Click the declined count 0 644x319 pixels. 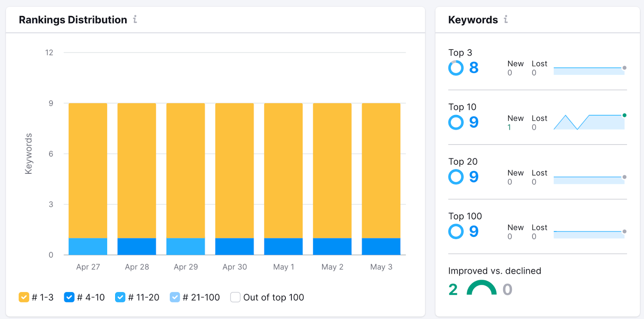(507, 290)
